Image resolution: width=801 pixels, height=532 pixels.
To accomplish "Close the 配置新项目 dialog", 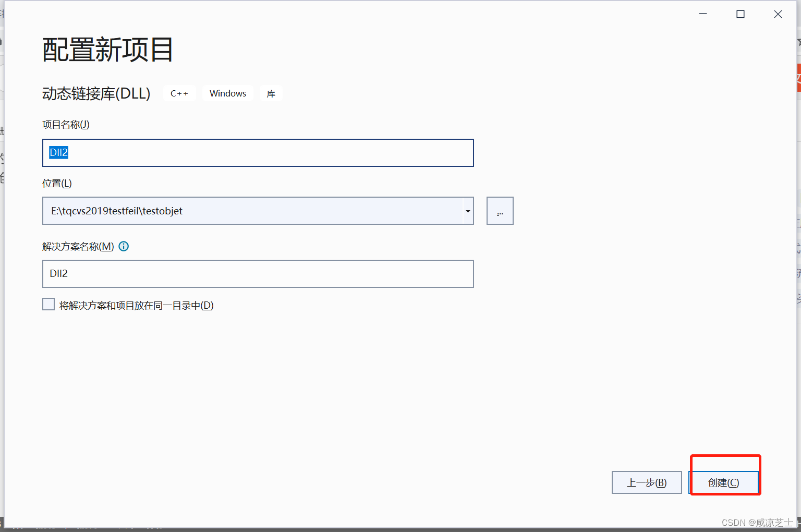I will coord(778,14).
